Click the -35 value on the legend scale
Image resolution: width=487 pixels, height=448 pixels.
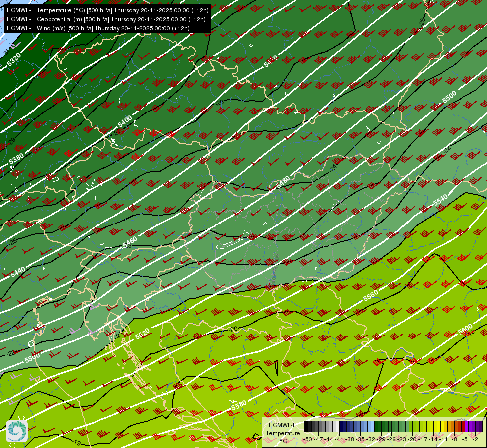(360, 439)
